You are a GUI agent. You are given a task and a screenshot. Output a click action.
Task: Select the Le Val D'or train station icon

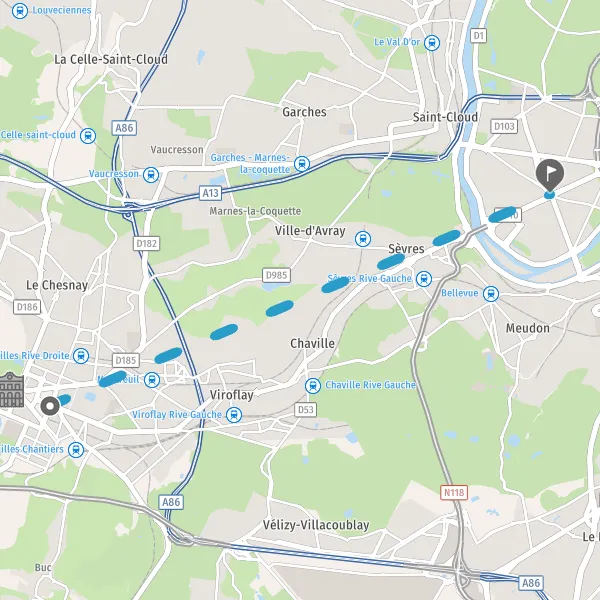[432, 42]
